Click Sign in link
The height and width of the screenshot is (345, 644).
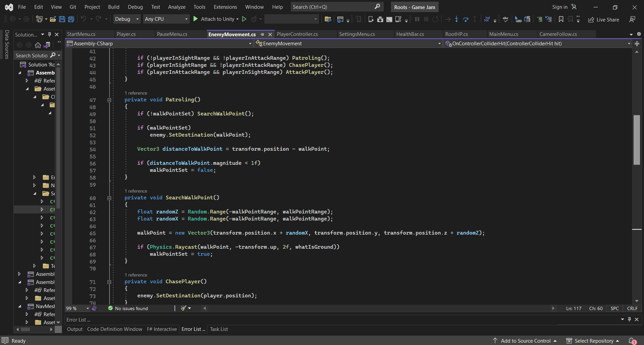pos(560,7)
